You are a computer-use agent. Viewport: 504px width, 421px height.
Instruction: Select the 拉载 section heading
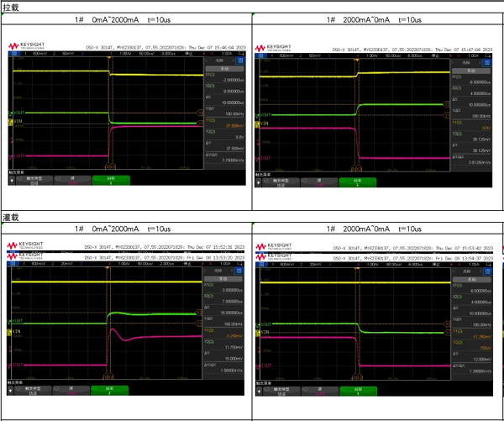pos(11,6)
